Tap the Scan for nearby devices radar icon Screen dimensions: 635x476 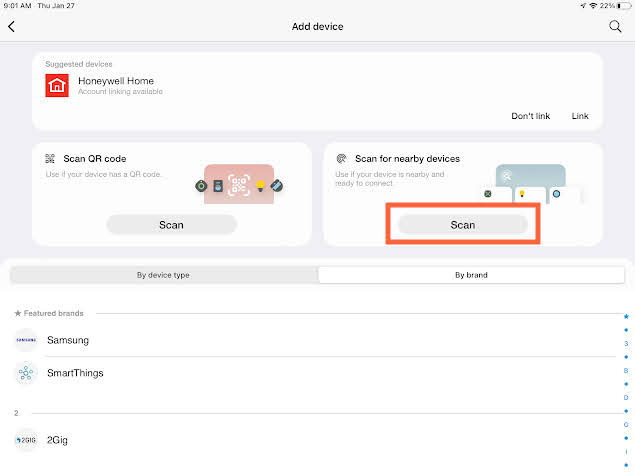[x=341, y=159]
